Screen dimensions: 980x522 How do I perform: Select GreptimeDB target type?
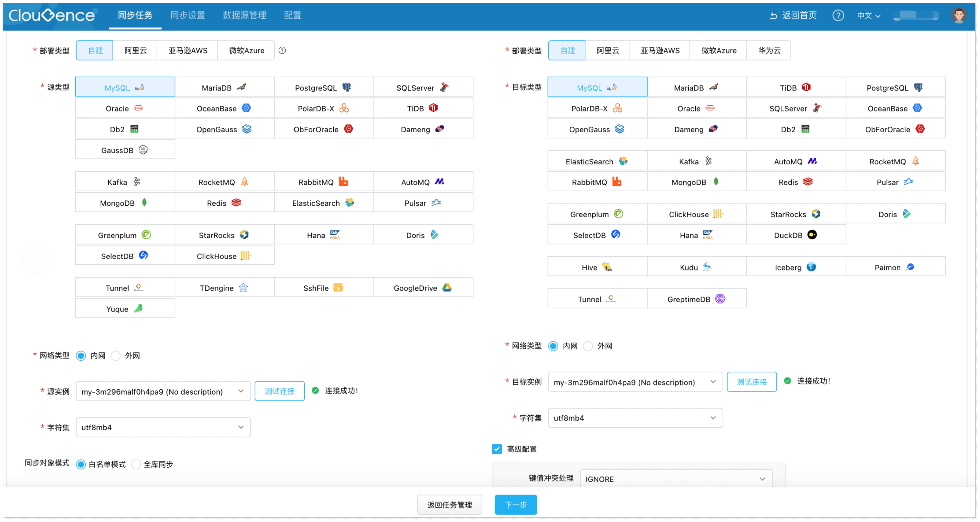[697, 299]
